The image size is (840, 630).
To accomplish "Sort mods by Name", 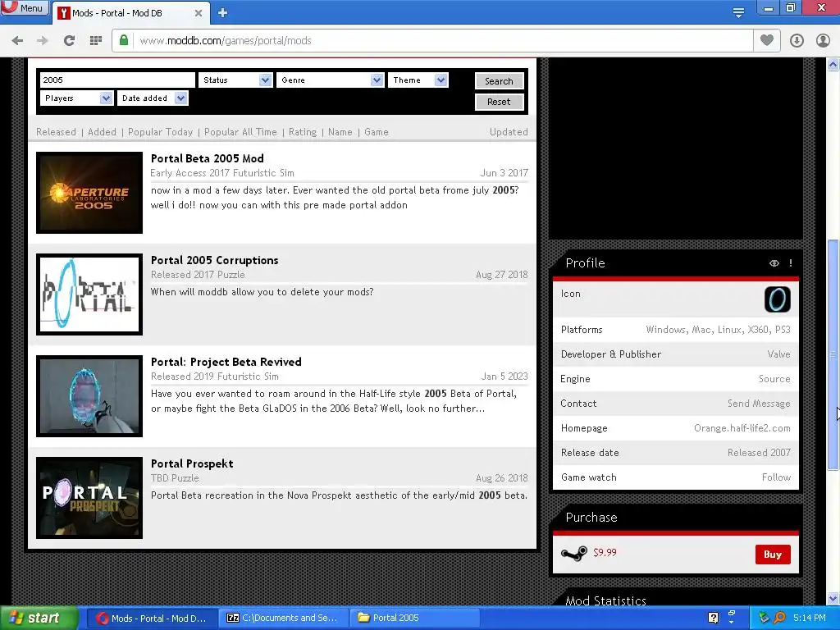I will point(340,132).
